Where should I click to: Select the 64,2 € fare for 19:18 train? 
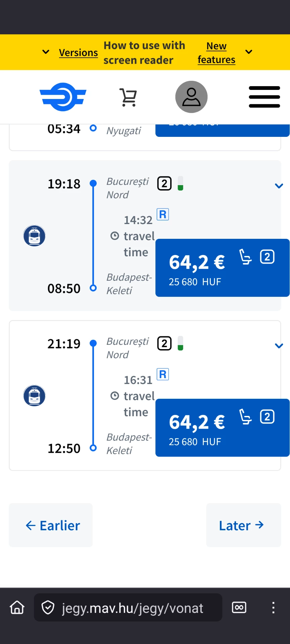222,268
